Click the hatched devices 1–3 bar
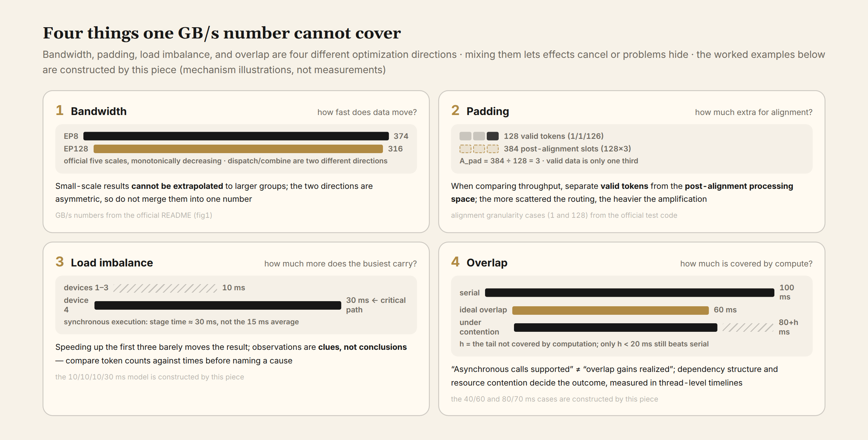Viewport: 868px width, 440px height. [x=165, y=288]
